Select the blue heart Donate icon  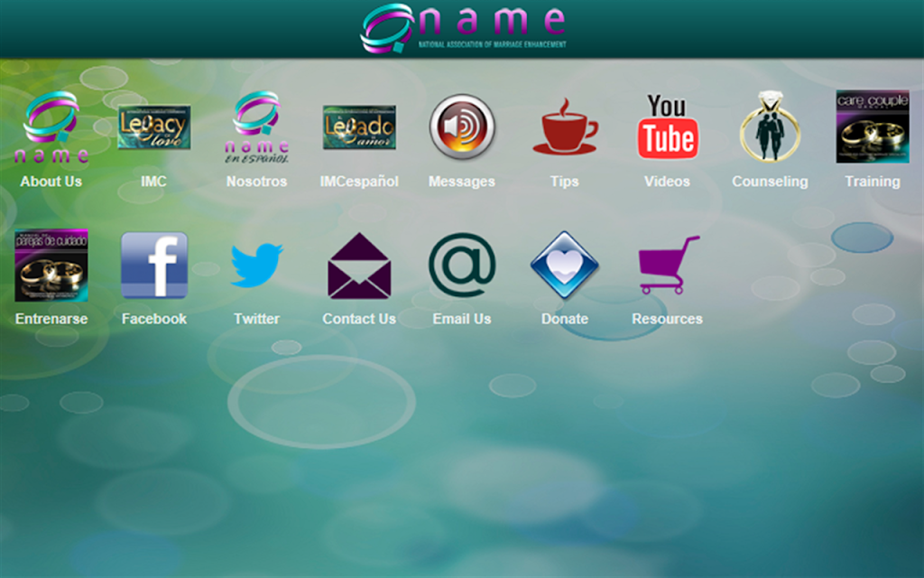(565, 266)
